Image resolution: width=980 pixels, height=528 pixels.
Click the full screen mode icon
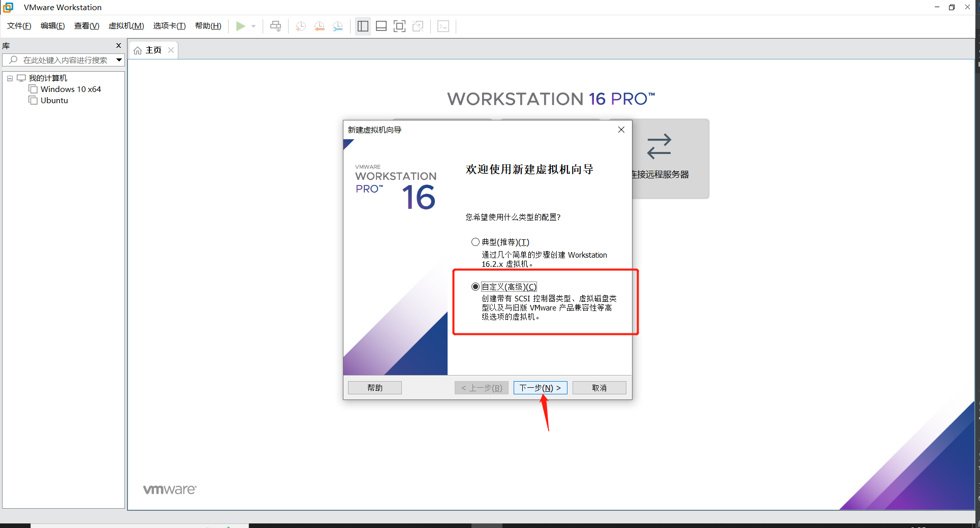400,26
